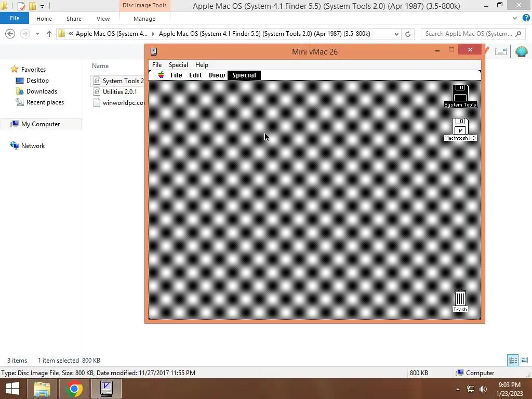Expand recent locations dropdown arrow
This screenshot has height=399, width=532.
pos(37,34)
